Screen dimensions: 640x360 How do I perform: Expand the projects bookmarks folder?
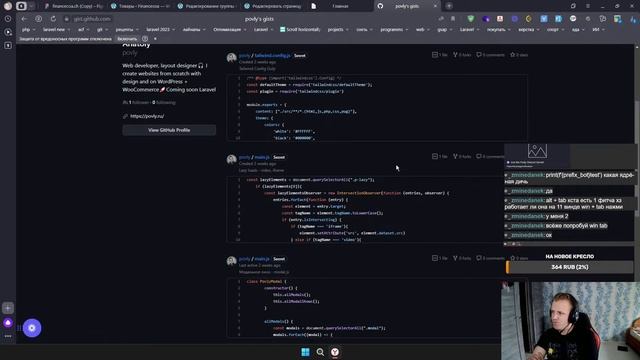coord(338,30)
